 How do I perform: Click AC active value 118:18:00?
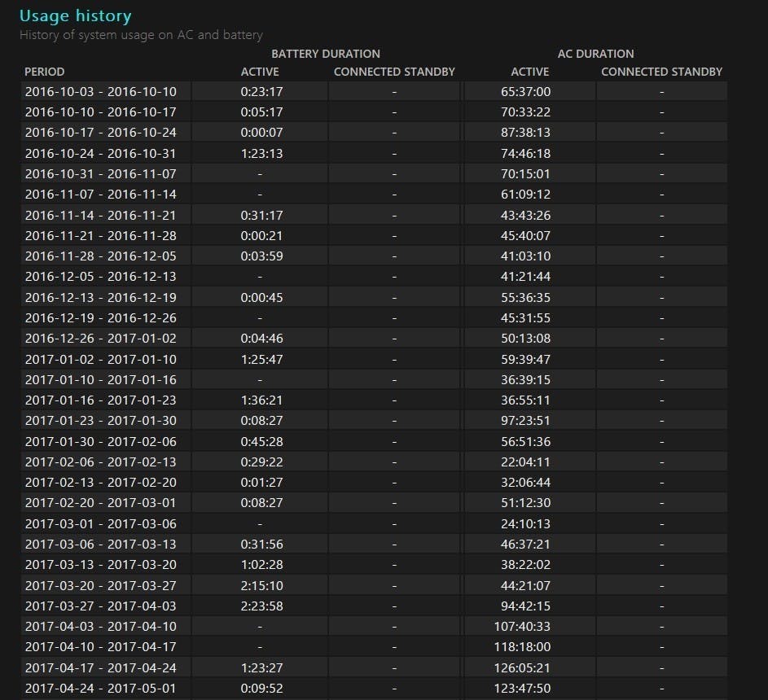pos(525,647)
